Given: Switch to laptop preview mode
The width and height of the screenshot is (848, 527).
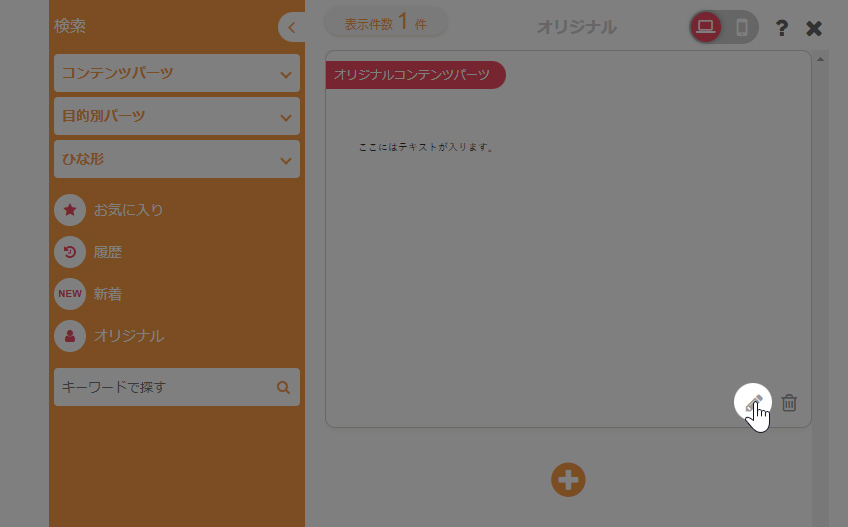Looking at the screenshot, I should (705, 27).
